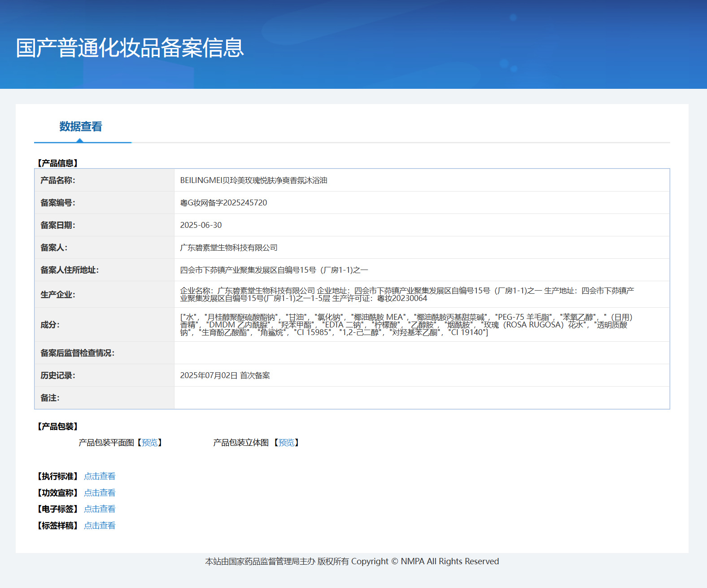This screenshot has width=707, height=588.
Task: Click the 【功效宣称】 label
Action: point(57,493)
